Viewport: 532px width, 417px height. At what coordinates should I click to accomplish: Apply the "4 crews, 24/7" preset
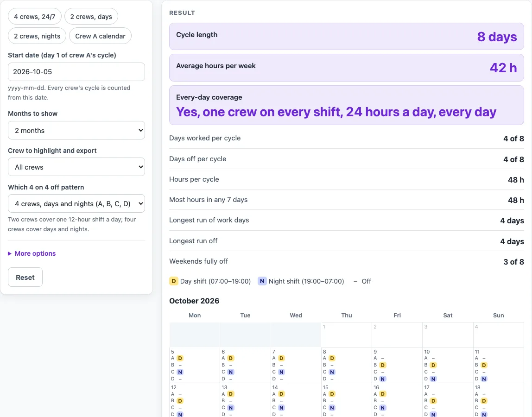pyautogui.click(x=35, y=17)
